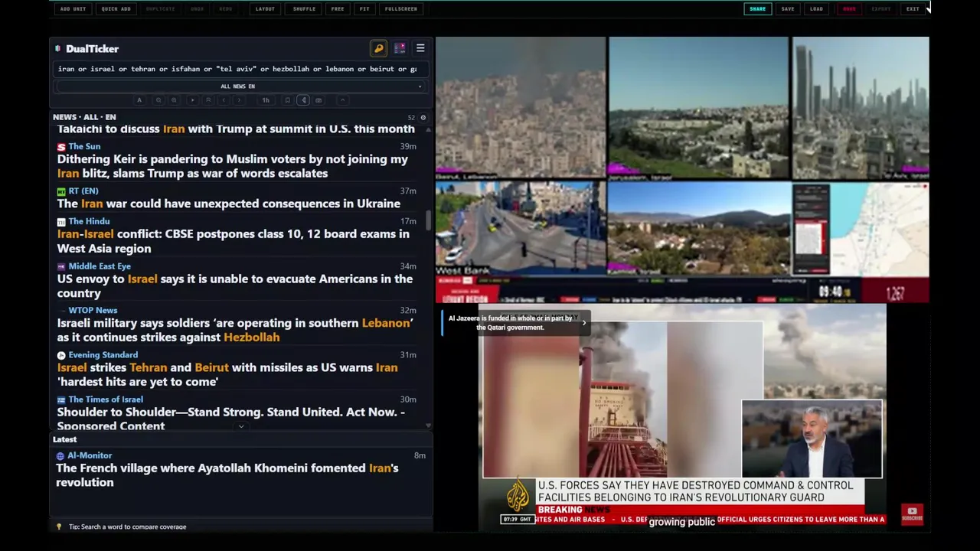Click the Al-Monitor source icon
Viewport: 980px width, 551px height.
(x=60, y=455)
